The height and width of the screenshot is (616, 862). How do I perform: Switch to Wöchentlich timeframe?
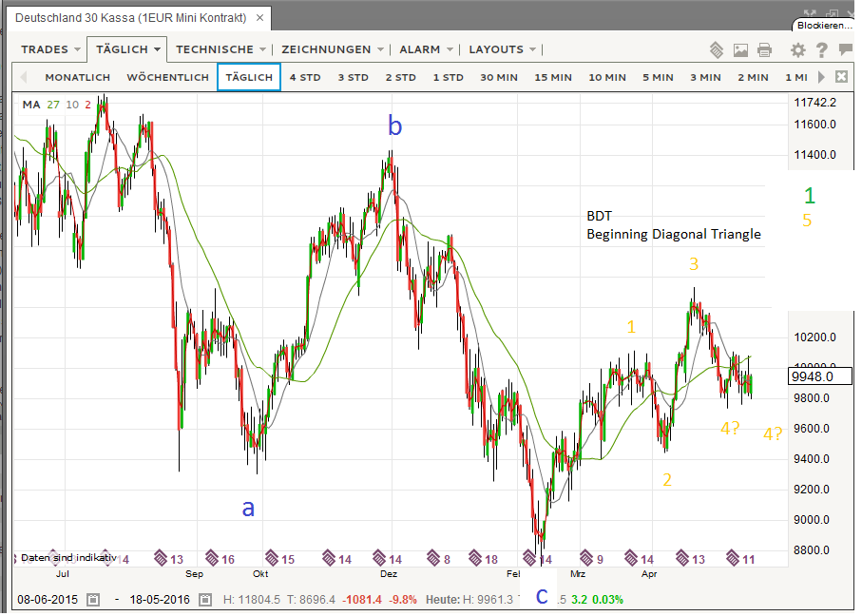coord(167,77)
